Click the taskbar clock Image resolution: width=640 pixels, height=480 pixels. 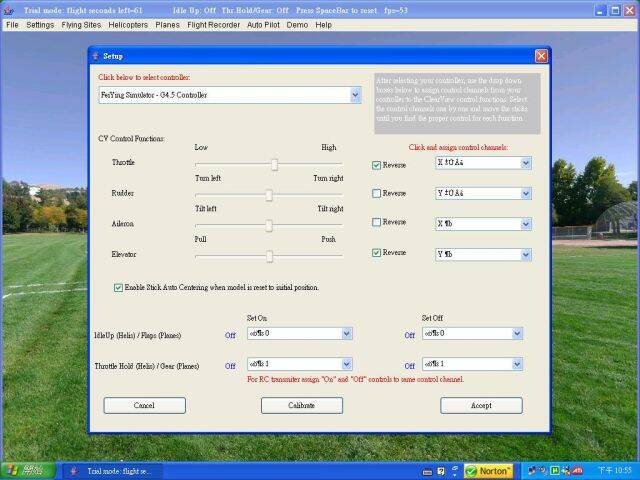[x=615, y=471]
